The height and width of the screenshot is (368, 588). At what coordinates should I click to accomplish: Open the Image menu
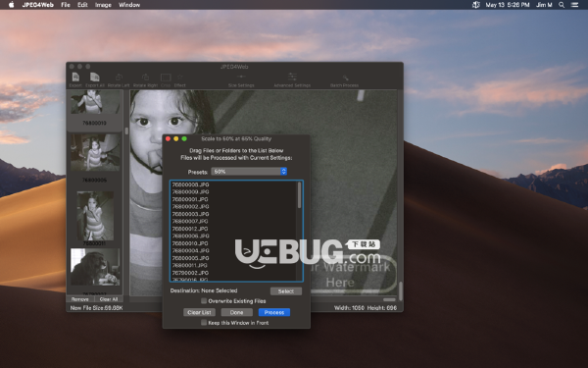[103, 5]
